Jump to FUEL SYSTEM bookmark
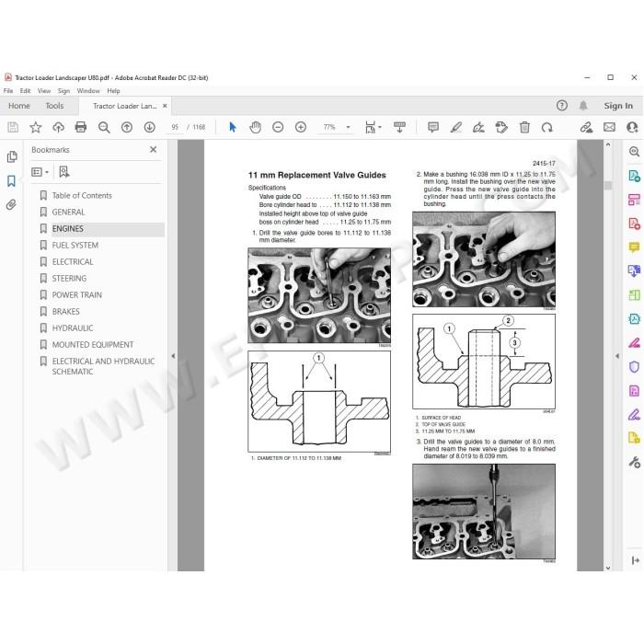This screenshot has width=644, height=644. point(75,246)
